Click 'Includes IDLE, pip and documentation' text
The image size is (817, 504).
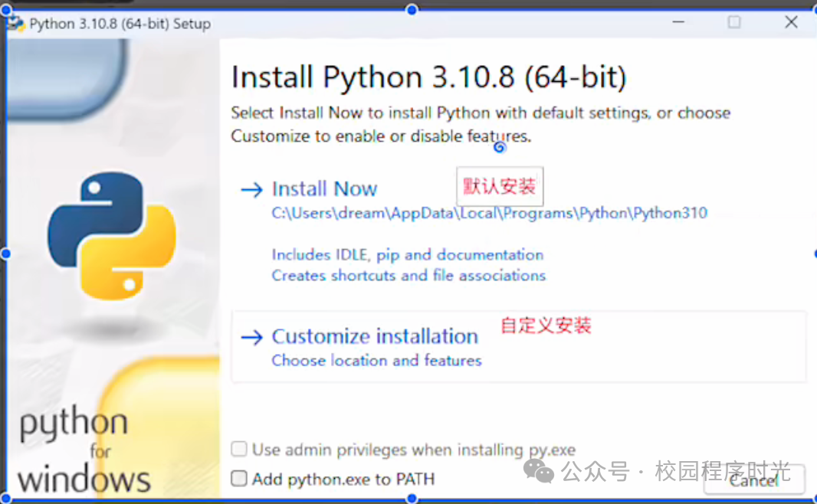pos(408,254)
